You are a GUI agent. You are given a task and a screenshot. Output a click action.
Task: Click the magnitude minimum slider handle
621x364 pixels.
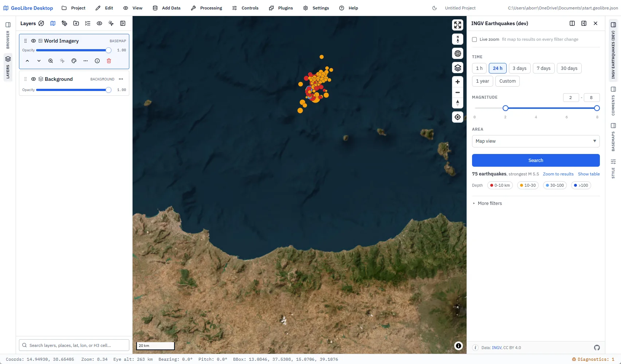tap(505, 108)
